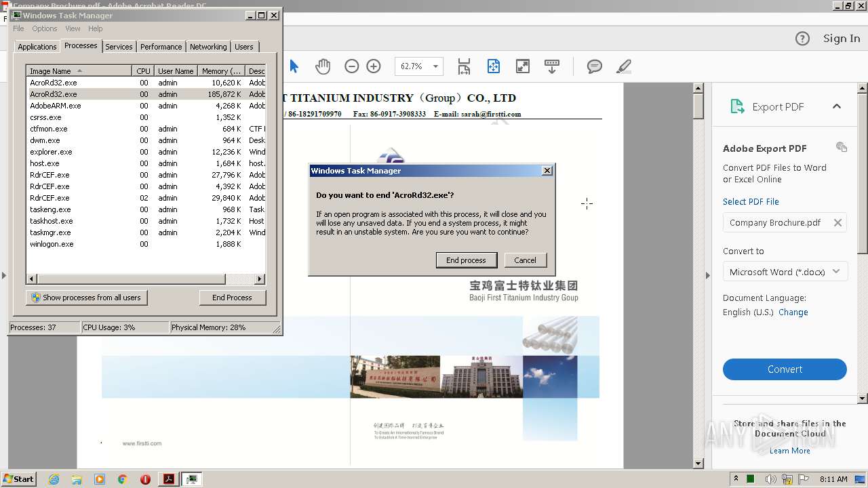Sort processes by Memory column header
Image resolution: width=868 pixels, height=488 pixels.
[x=221, y=71]
